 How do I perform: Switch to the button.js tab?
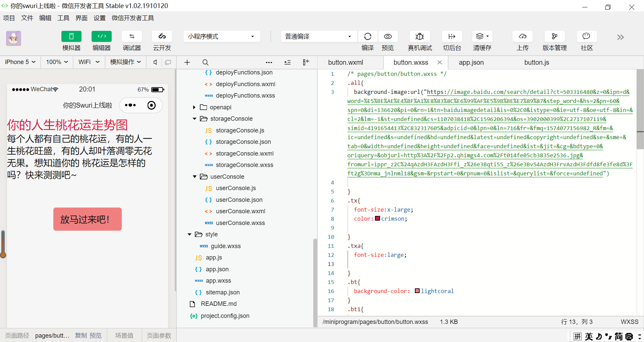point(537,62)
